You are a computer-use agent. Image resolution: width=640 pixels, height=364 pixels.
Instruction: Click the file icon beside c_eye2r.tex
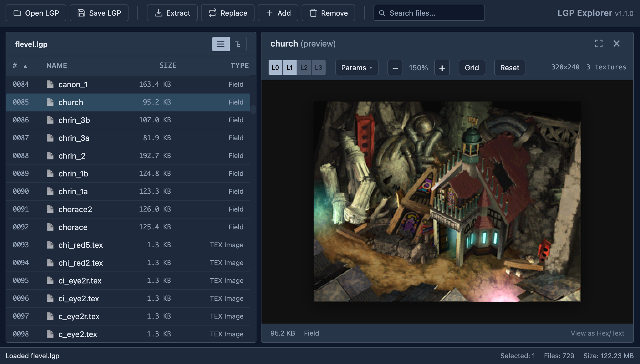[x=50, y=316]
